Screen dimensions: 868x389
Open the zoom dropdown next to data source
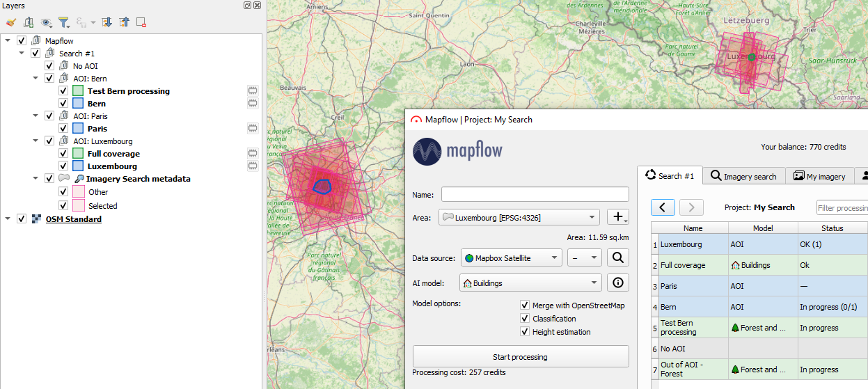point(585,258)
